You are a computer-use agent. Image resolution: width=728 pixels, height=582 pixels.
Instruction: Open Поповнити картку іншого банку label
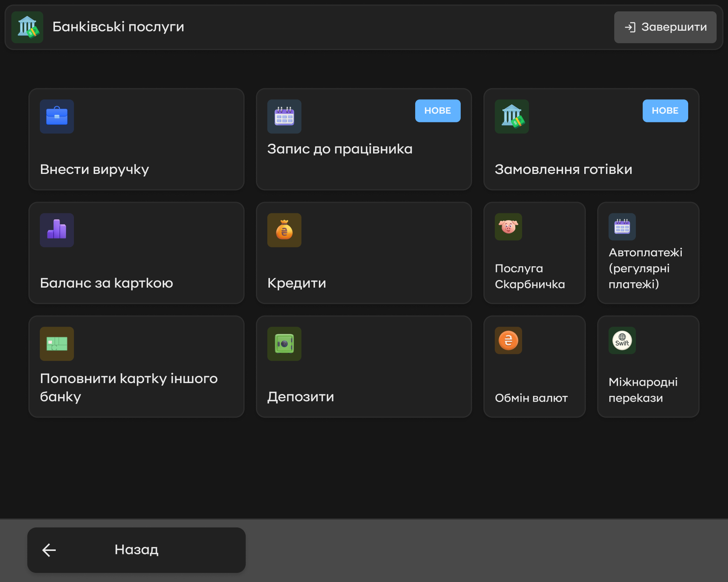(x=129, y=388)
